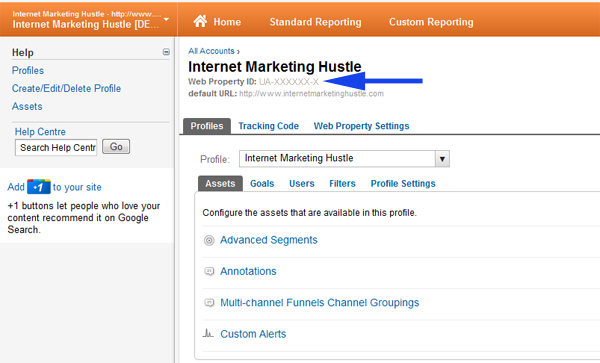Open the Web Property Settings tab
Image resolution: width=600 pixels, height=363 pixels.
click(x=361, y=126)
